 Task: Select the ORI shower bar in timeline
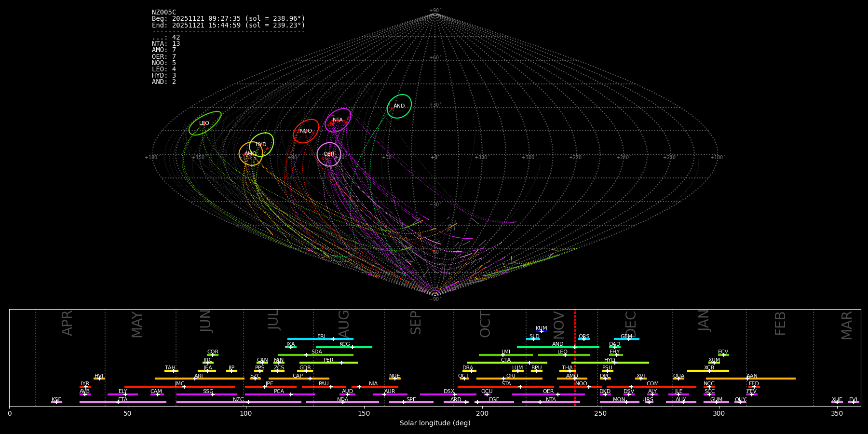point(509,379)
